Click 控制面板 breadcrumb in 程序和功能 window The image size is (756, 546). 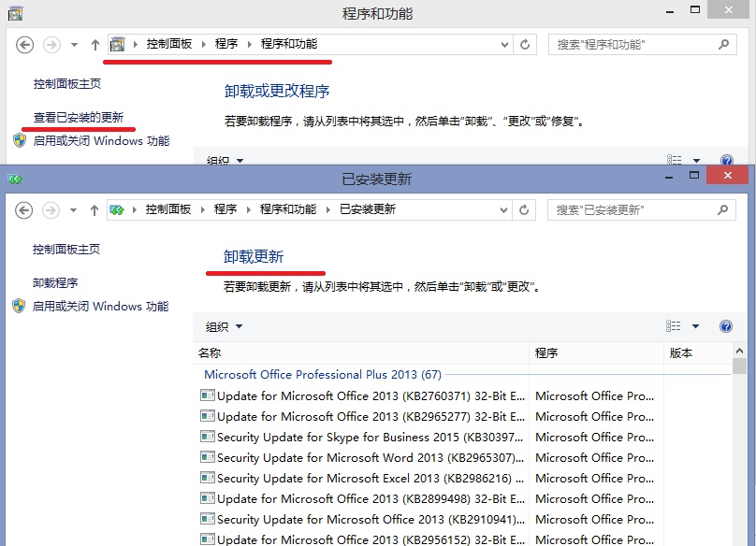[169, 44]
